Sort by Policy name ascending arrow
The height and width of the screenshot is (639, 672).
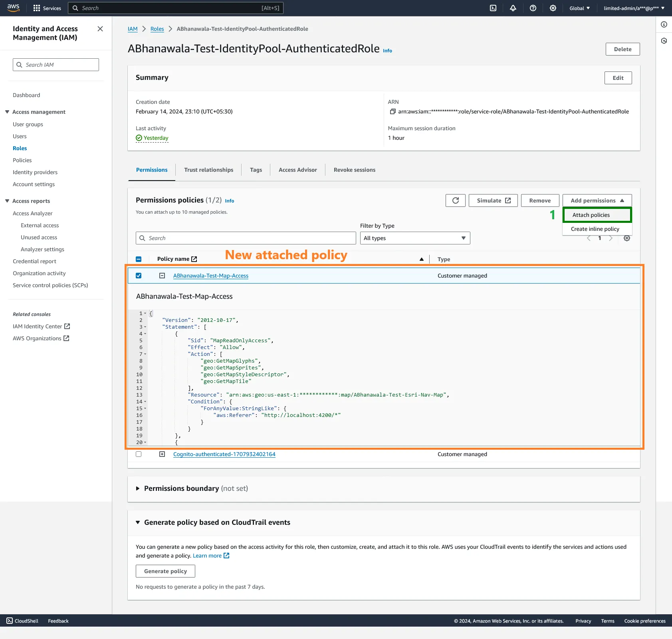tap(422, 259)
